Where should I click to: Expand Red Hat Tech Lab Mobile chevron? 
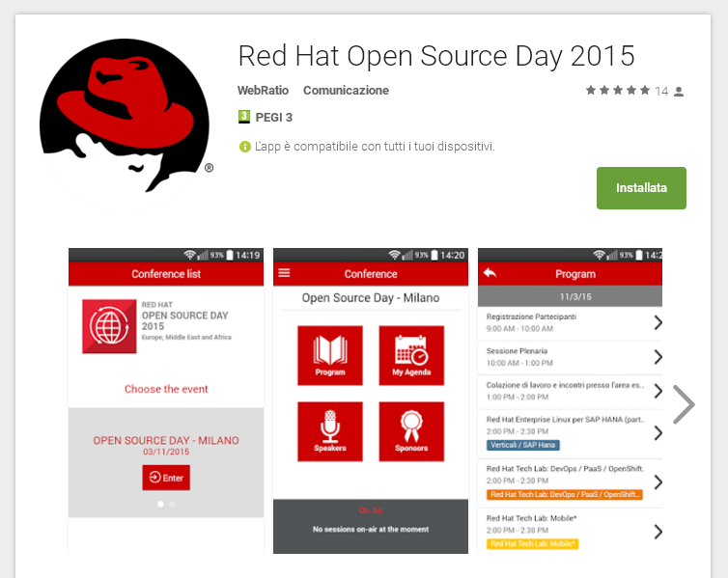(x=658, y=531)
